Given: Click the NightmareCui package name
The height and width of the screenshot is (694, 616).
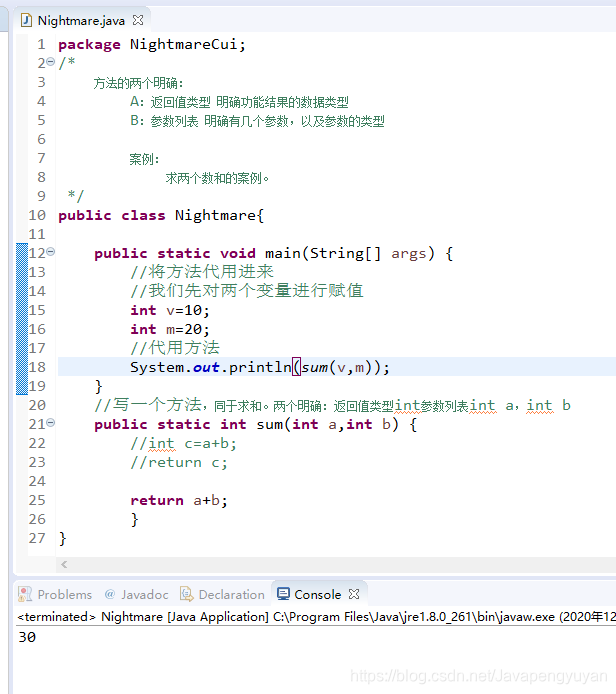Looking at the screenshot, I should pyautogui.click(x=183, y=44).
